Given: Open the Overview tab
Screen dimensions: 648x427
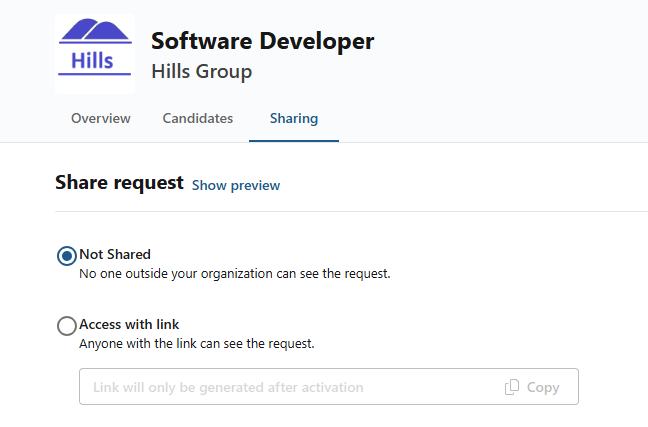Looking at the screenshot, I should click(x=101, y=119).
